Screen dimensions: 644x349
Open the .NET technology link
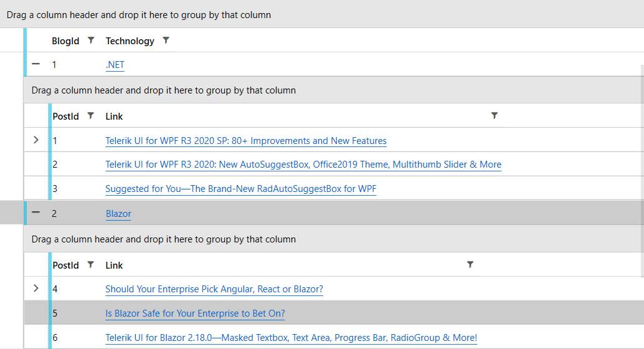point(115,65)
